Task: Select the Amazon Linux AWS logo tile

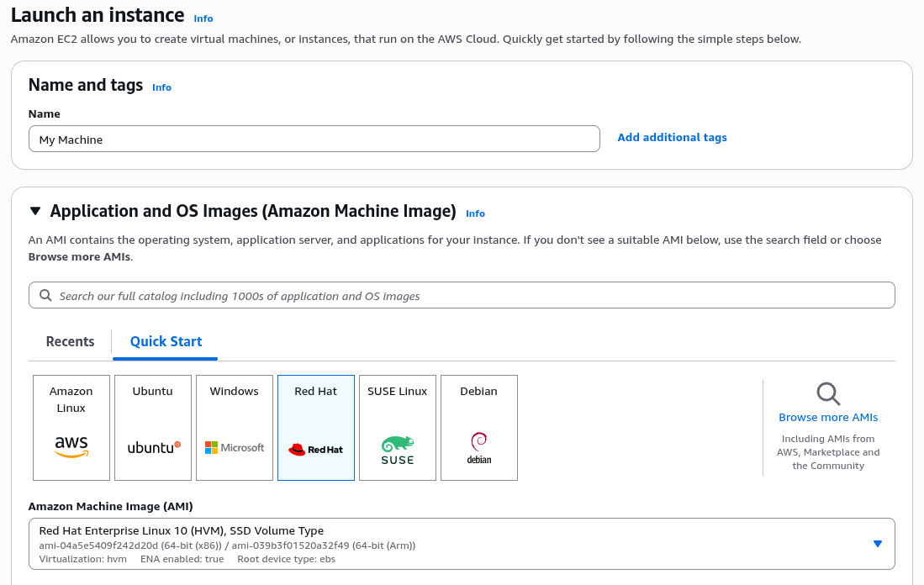Action: pos(71,428)
